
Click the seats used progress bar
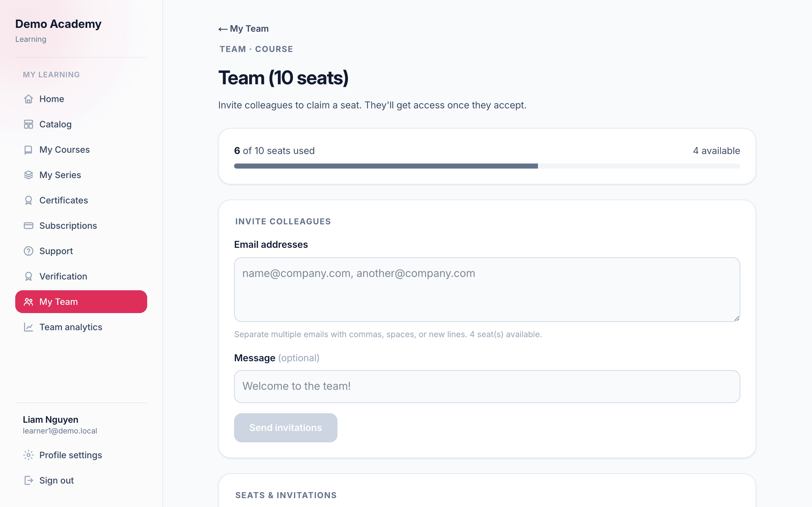[487, 166]
